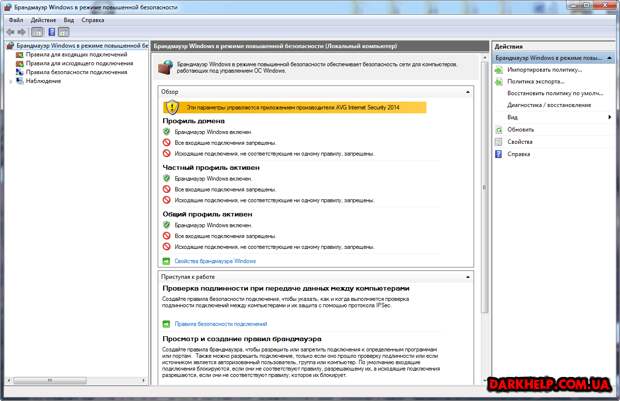Open the Вид menu in menu bar
The image size is (620, 401).
click(69, 20)
